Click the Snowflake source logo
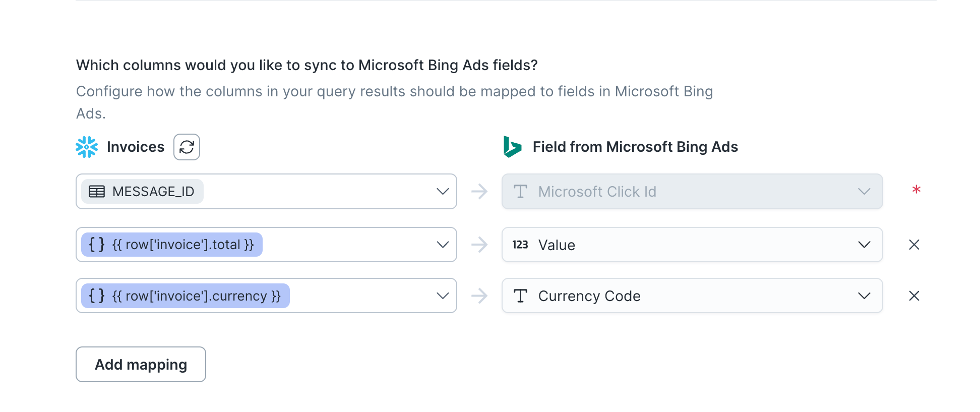This screenshot has height=412, width=980. pyautogui.click(x=87, y=147)
